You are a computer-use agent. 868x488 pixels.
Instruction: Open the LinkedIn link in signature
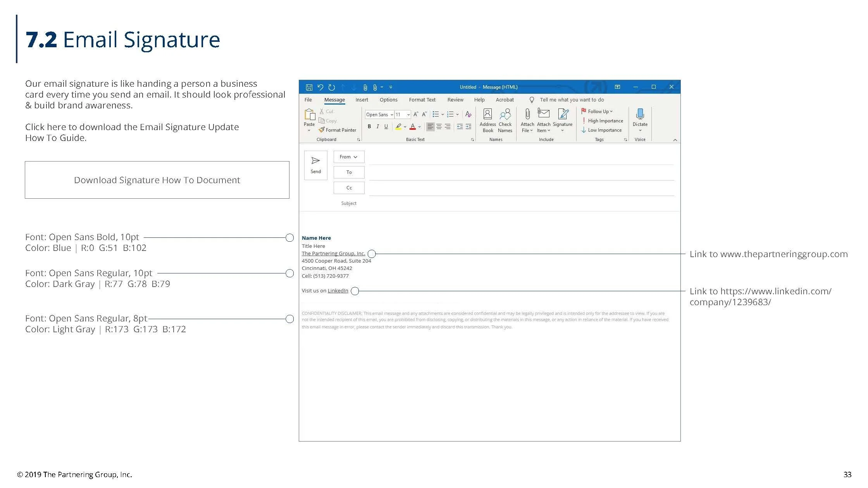point(338,291)
